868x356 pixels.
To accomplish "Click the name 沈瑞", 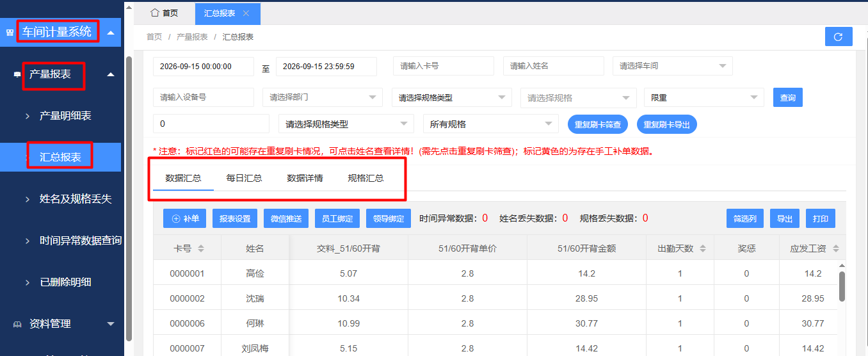I will pos(255,298).
